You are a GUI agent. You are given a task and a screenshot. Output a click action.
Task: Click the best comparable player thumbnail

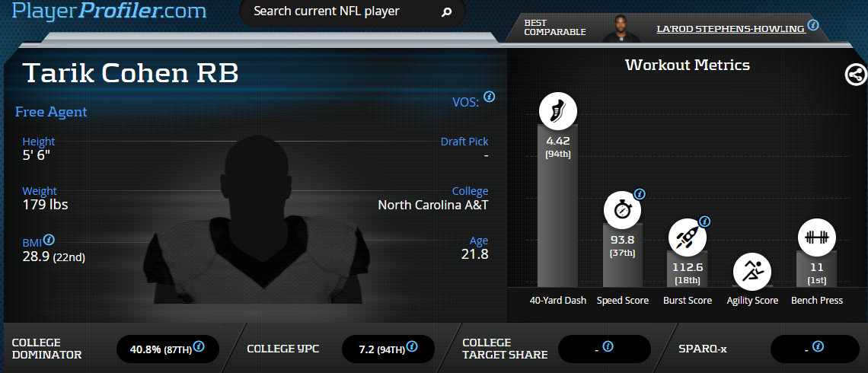621,28
